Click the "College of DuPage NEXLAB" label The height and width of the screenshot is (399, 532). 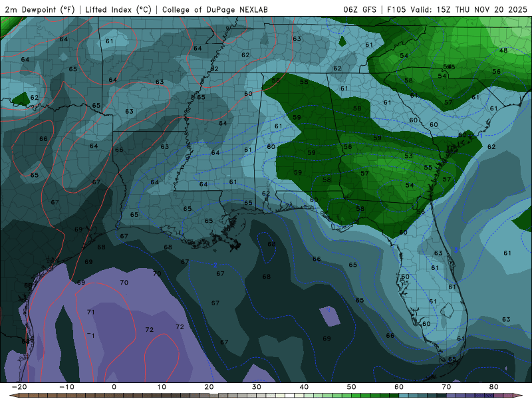coord(215,9)
